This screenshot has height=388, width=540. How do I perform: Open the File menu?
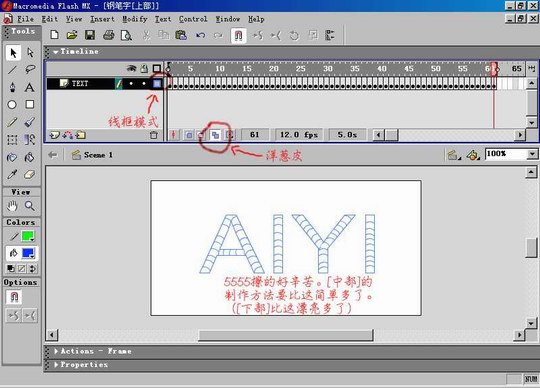(25, 19)
